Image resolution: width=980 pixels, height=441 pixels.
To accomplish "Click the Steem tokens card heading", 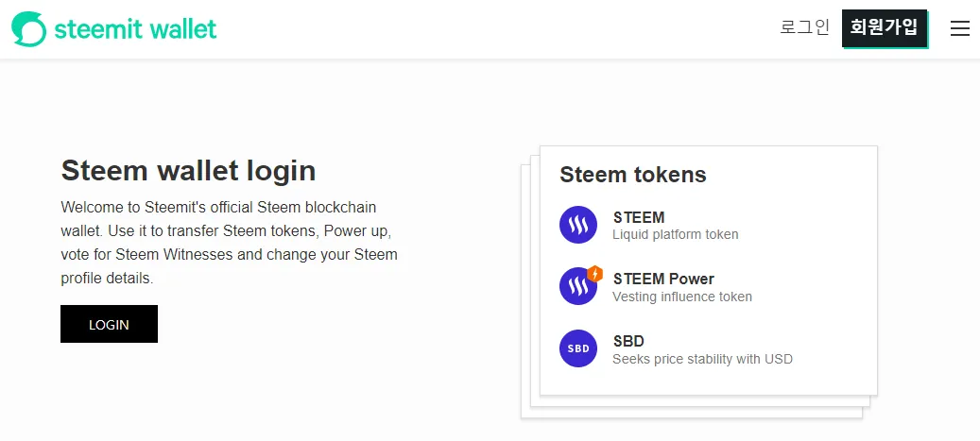I will [x=632, y=175].
